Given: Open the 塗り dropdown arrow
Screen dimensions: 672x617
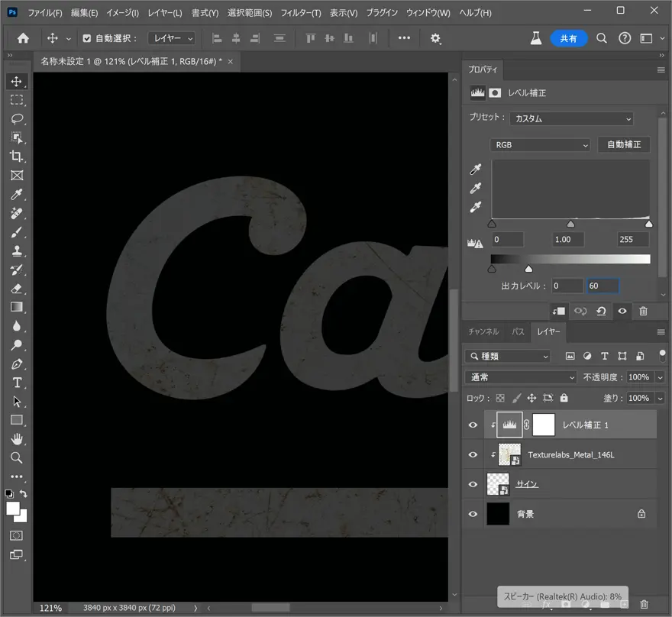Looking at the screenshot, I should 660,399.
